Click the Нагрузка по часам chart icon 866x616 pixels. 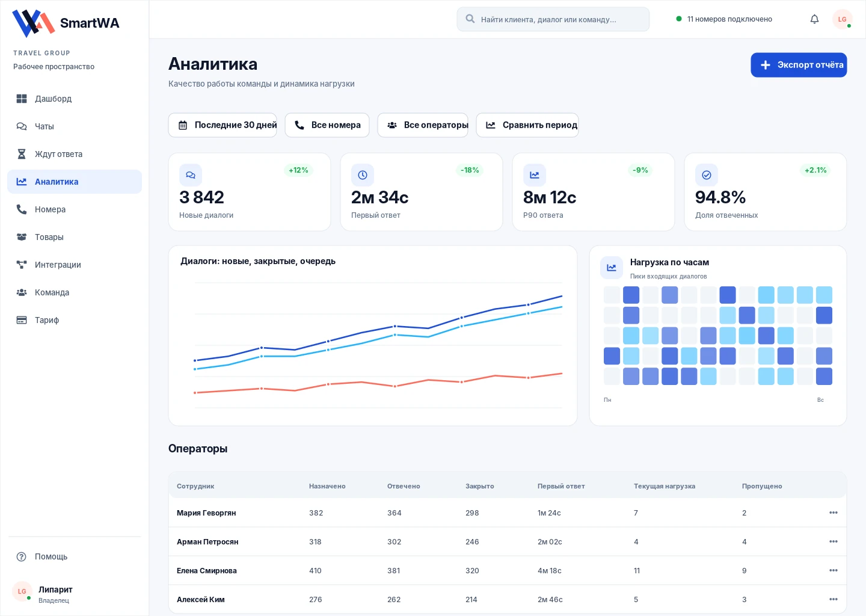tap(612, 268)
